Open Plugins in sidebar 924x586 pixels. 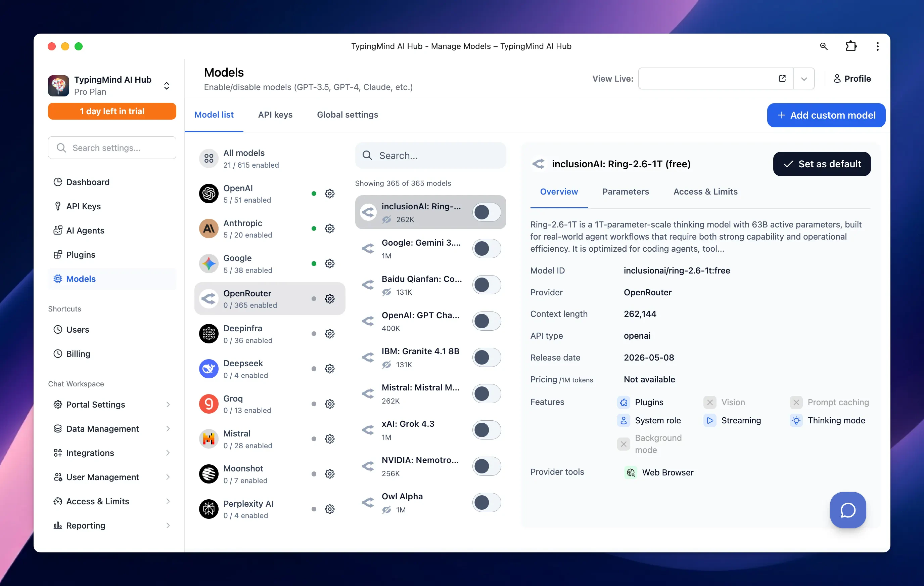[x=112, y=255]
